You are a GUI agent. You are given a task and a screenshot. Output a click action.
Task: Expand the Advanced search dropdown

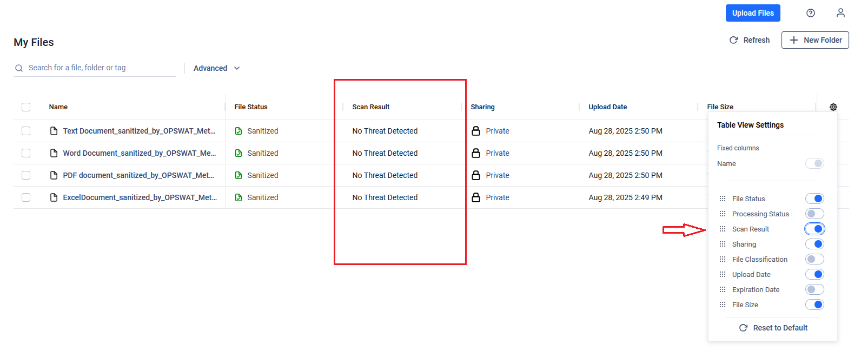[216, 68]
